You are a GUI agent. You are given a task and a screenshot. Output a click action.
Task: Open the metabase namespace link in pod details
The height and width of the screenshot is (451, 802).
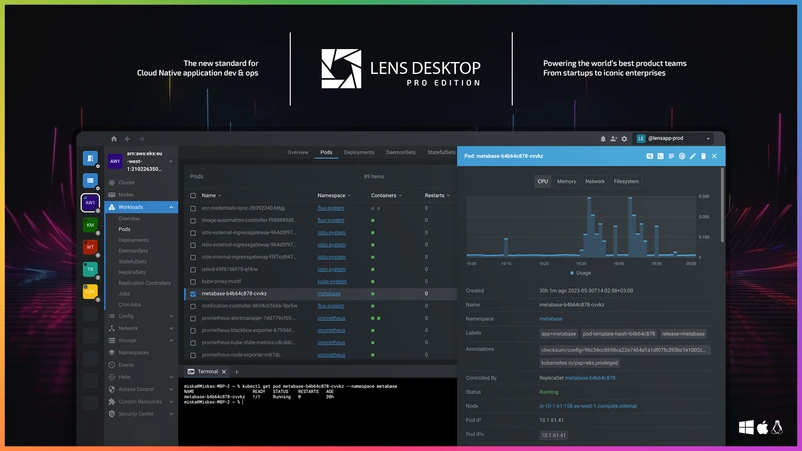coord(550,319)
